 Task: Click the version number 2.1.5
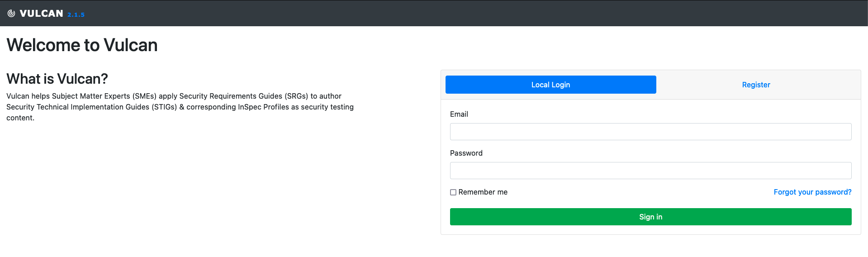click(76, 14)
